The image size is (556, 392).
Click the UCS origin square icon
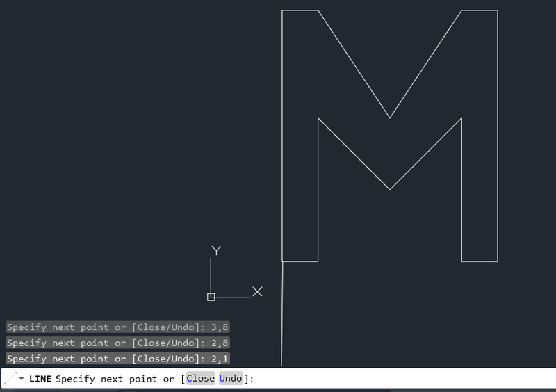211,297
